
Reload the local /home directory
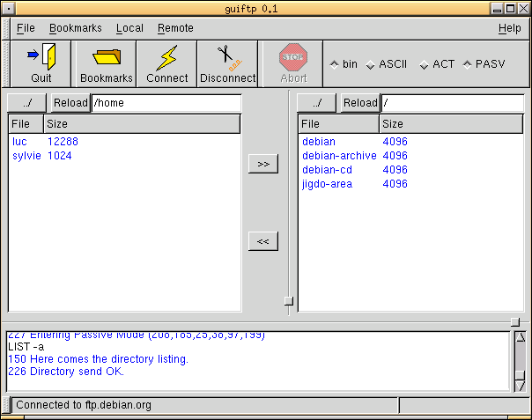click(x=70, y=103)
